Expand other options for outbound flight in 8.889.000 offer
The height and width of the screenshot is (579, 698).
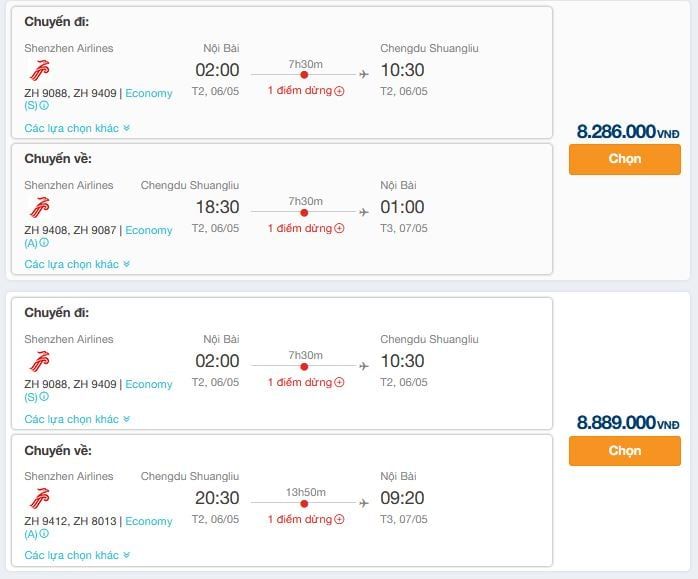point(77,420)
